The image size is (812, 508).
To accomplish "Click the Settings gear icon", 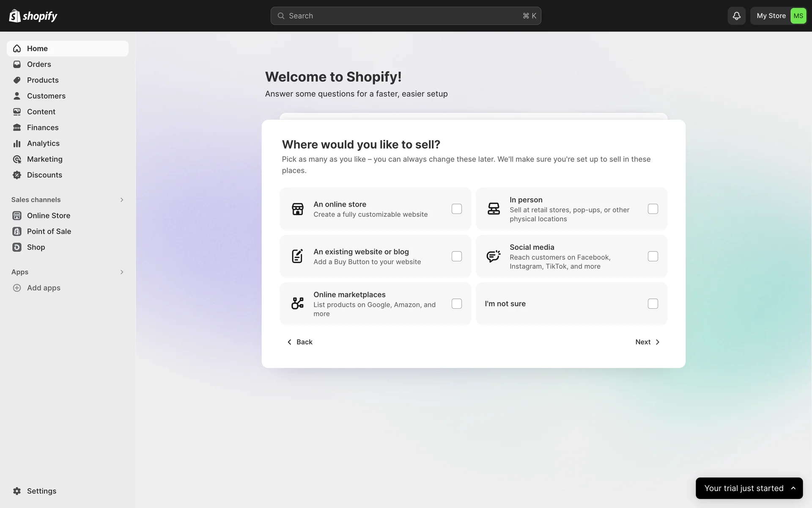I will (17, 491).
